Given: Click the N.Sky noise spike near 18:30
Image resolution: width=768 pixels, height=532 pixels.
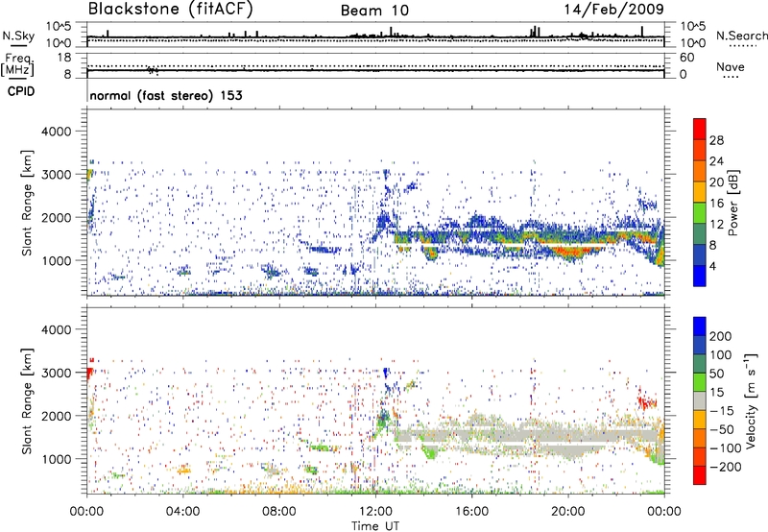Looking at the screenshot, I should [535, 31].
